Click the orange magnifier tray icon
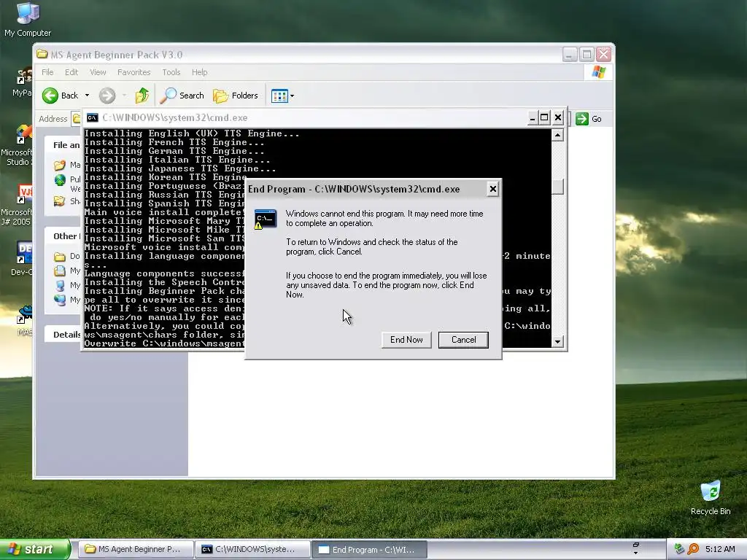747x560 pixels. [694, 549]
